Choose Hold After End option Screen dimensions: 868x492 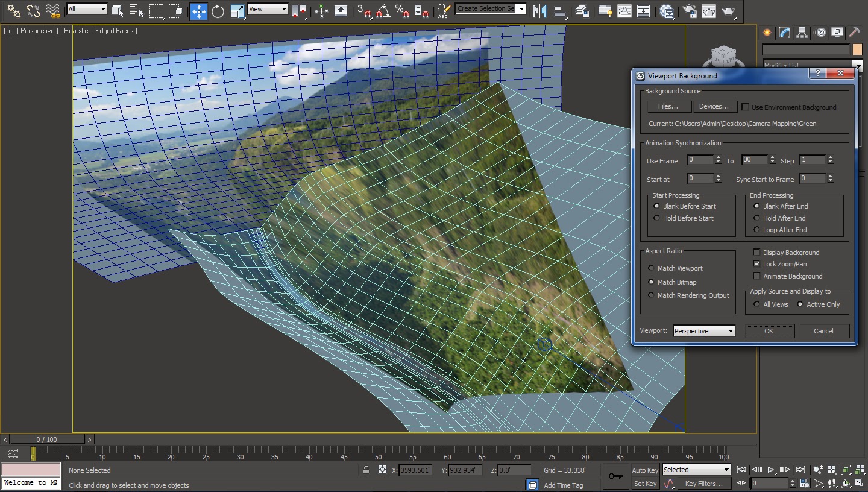point(757,218)
